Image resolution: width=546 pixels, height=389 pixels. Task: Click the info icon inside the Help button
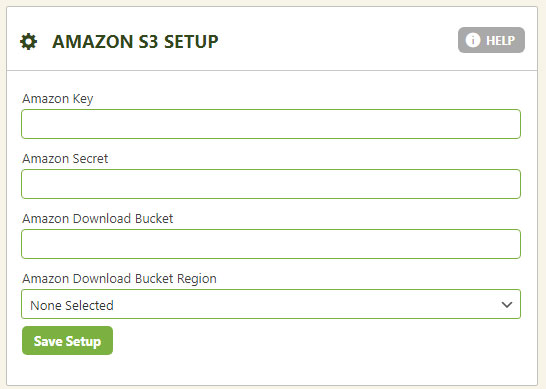pyautogui.click(x=473, y=40)
